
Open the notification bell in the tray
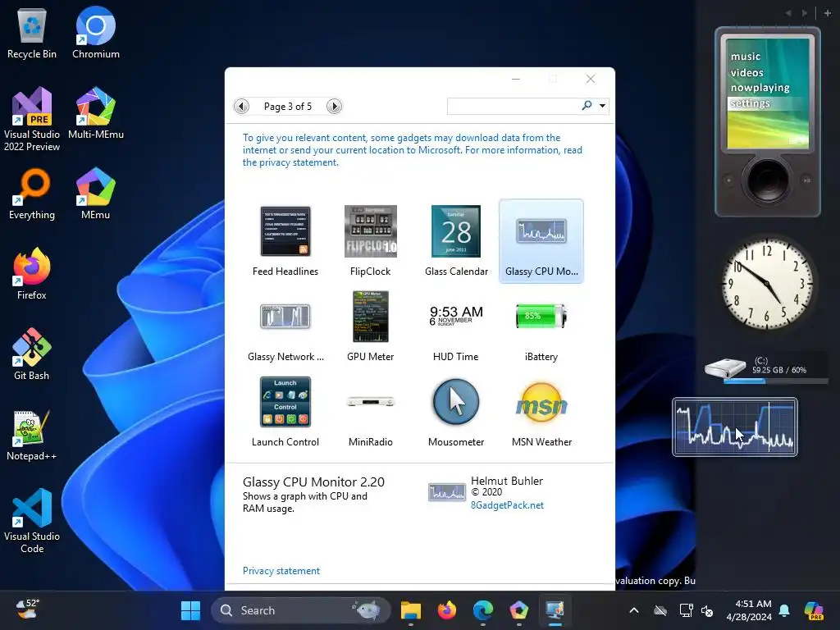(x=784, y=610)
